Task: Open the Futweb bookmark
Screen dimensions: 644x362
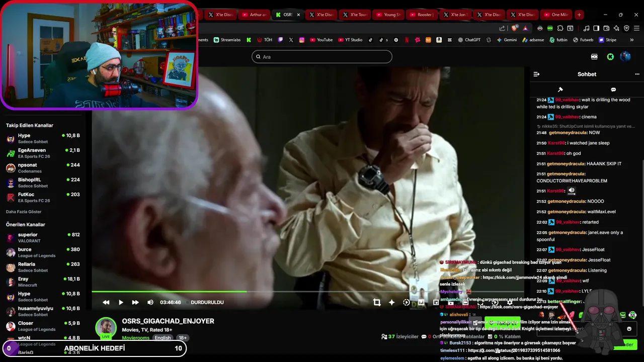Action: 583,40
